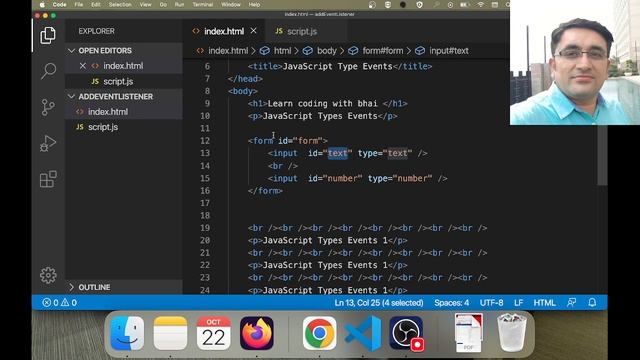Open the PDF document in Dock

point(469,333)
